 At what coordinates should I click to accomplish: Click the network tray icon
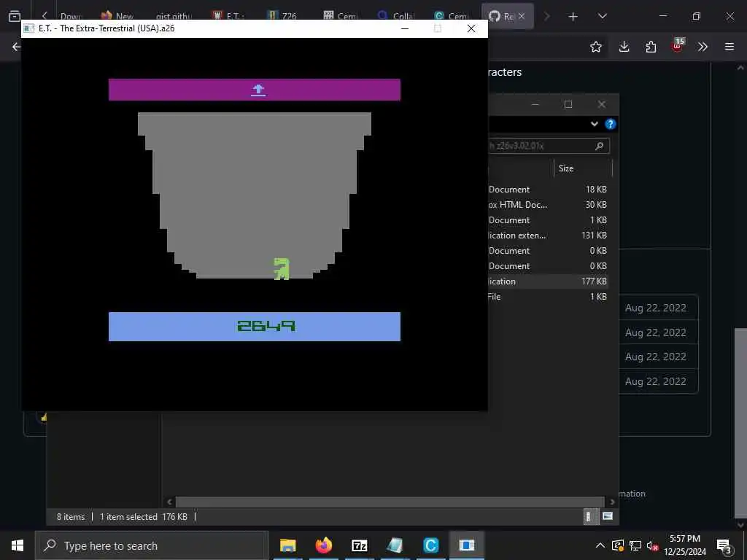[x=635, y=545]
